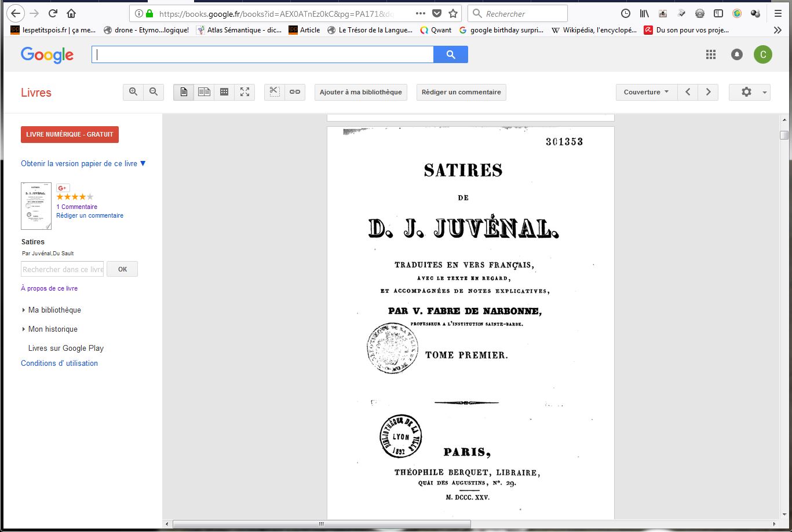Open the Couverture dropdown
The height and width of the screenshot is (532, 792).
tap(646, 92)
